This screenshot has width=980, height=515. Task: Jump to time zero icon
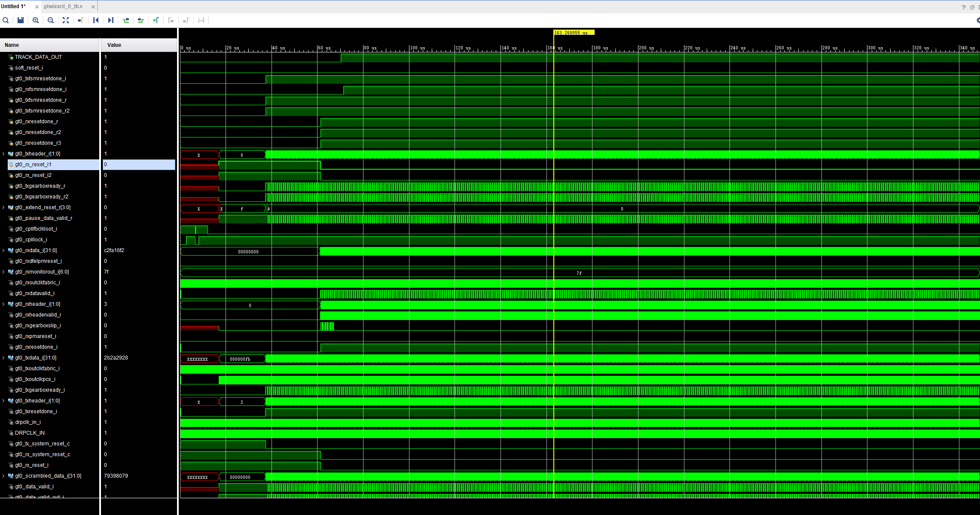pyautogui.click(x=96, y=20)
